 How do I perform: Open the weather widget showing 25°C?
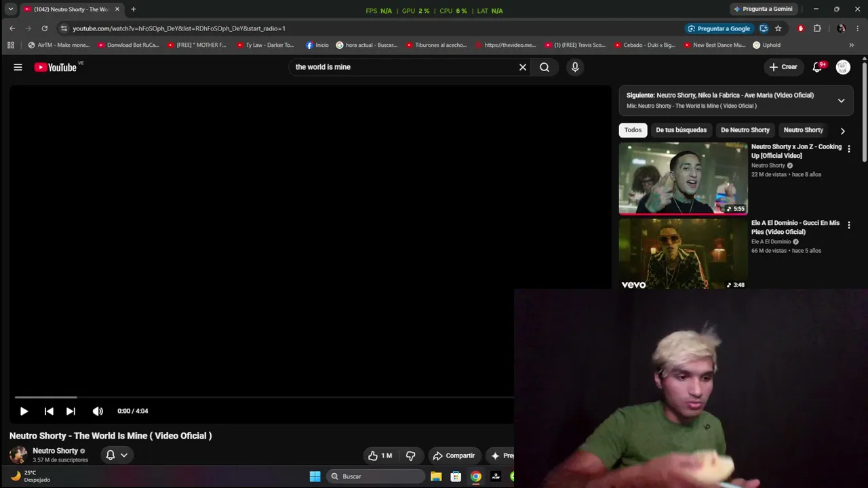tap(31, 476)
